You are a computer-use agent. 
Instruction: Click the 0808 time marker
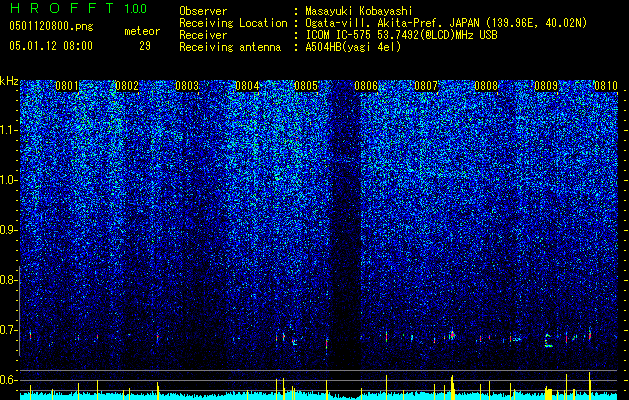(x=486, y=86)
